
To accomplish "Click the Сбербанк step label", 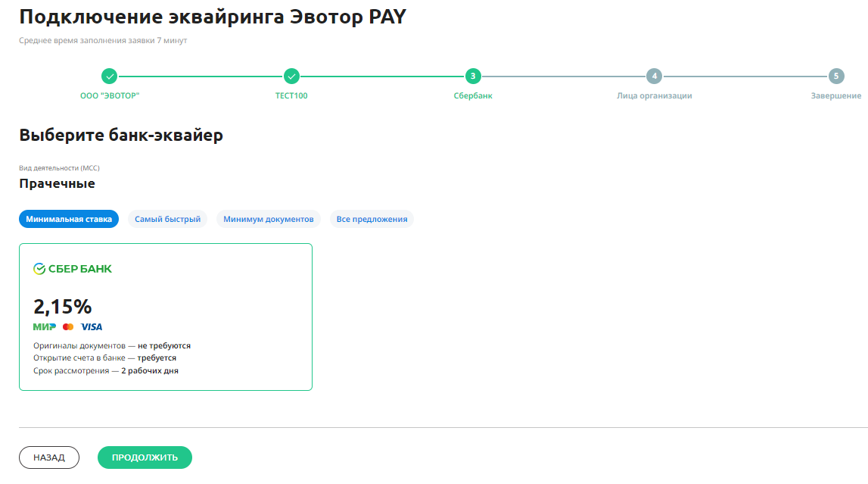I will pyautogui.click(x=473, y=95).
